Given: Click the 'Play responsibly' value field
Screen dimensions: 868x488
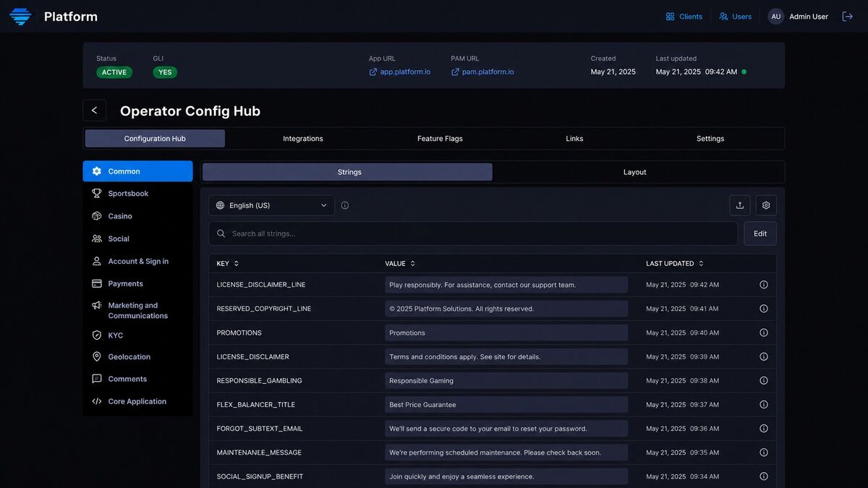Looking at the screenshot, I should [x=506, y=285].
